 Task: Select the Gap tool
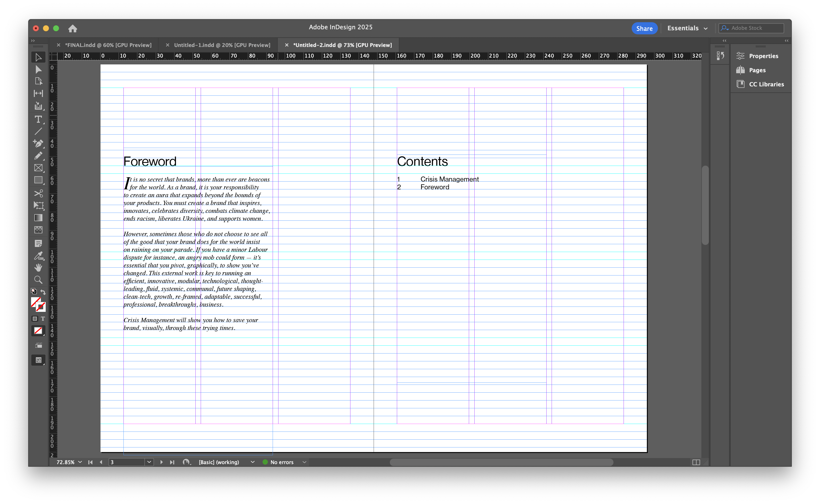tap(38, 93)
